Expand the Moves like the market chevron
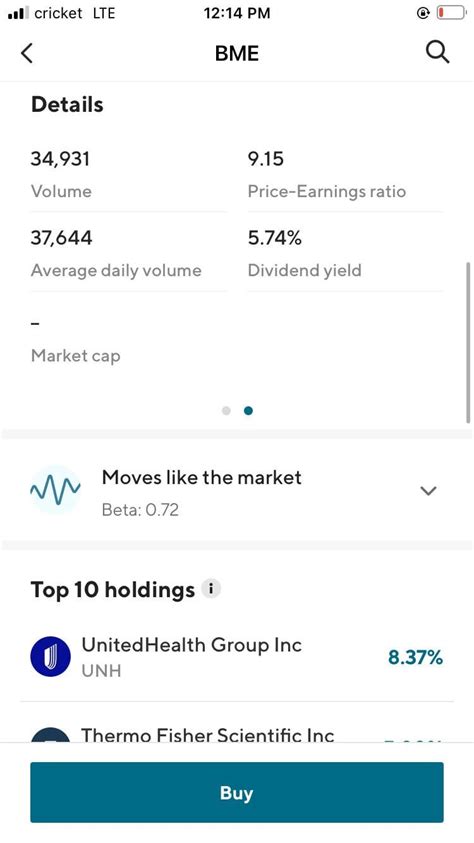The image size is (474, 843). [x=428, y=490]
